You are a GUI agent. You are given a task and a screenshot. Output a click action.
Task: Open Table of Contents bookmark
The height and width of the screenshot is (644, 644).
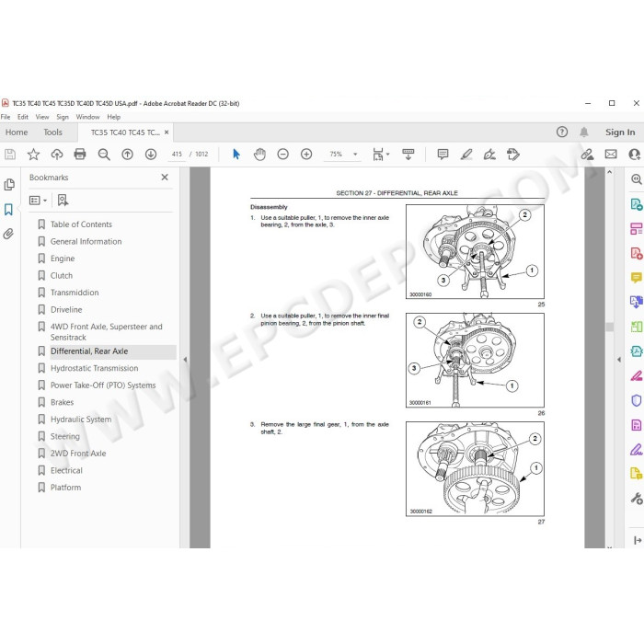click(81, 224)
